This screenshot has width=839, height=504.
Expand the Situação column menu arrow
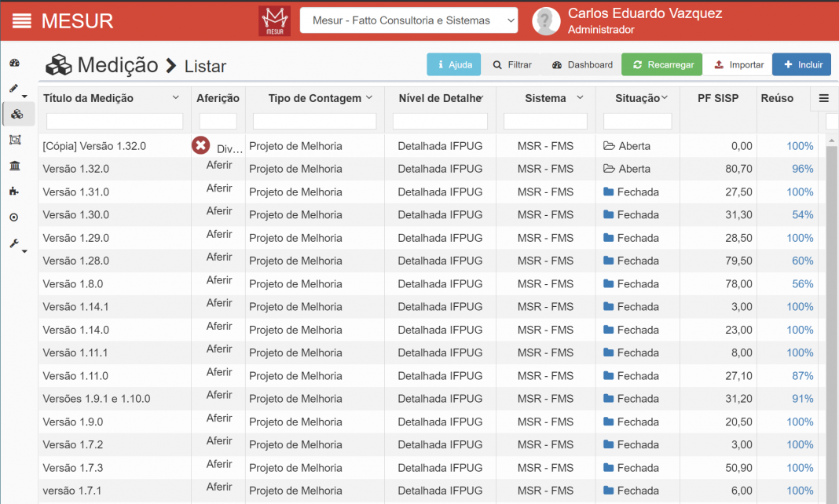pos(665,97)
